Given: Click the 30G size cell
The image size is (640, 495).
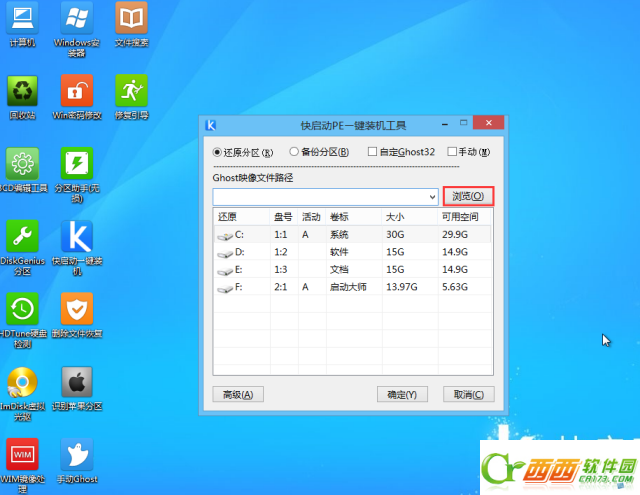Looking at the screenshot, I should [395, 235].
